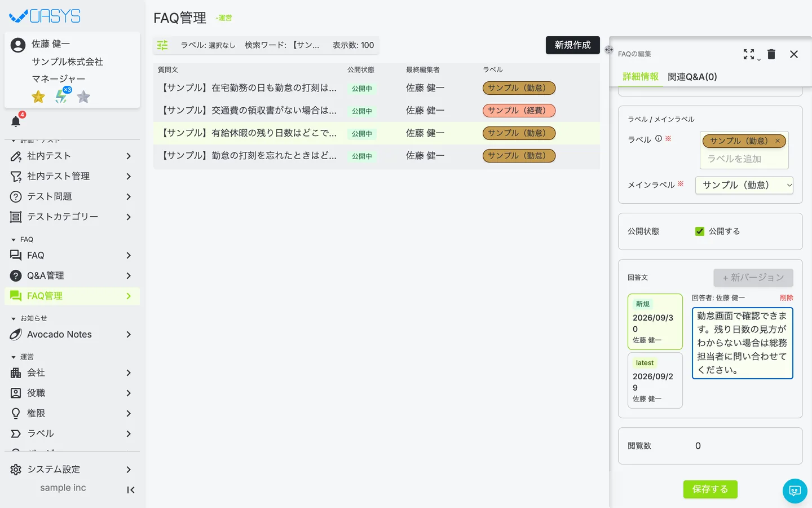Select the 新規 2026/09/30 version card
812x508 pixels.
tap(655, 322)
